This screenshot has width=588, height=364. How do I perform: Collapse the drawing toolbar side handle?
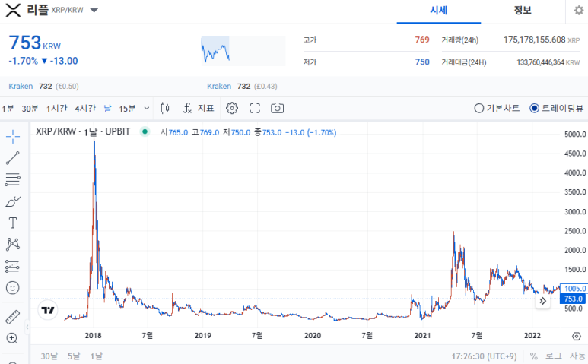27,328
